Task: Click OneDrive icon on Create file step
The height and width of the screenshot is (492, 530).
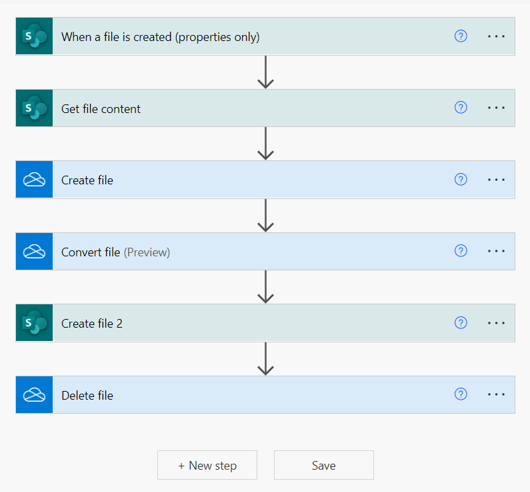Action: pos(34,179)
